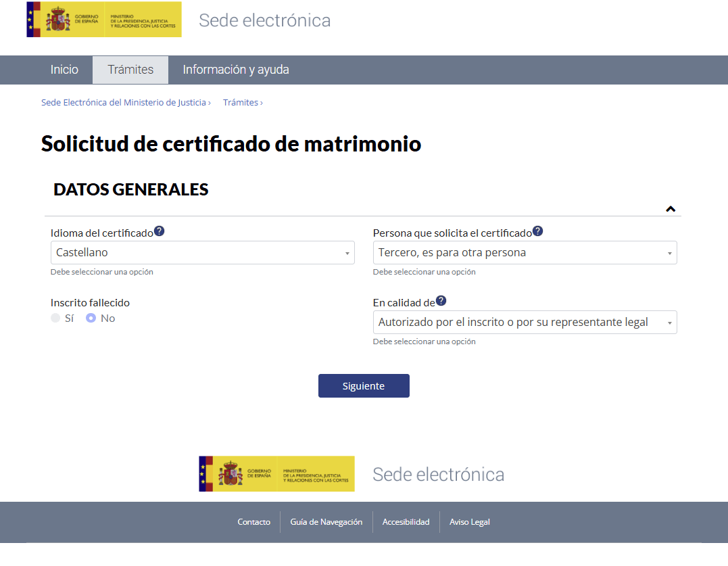
Task: Open the Idioma del certificado dropdown
Action: [x=202, y=252]
